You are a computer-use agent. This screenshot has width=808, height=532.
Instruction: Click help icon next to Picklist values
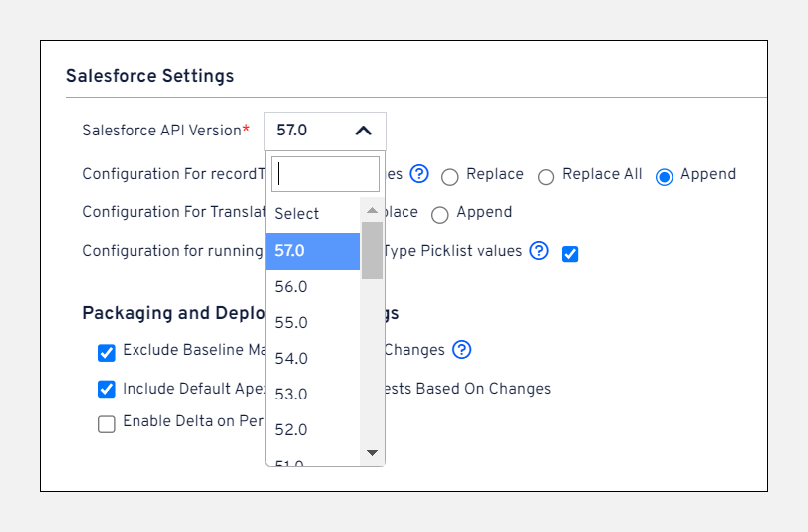coord(539,251)
